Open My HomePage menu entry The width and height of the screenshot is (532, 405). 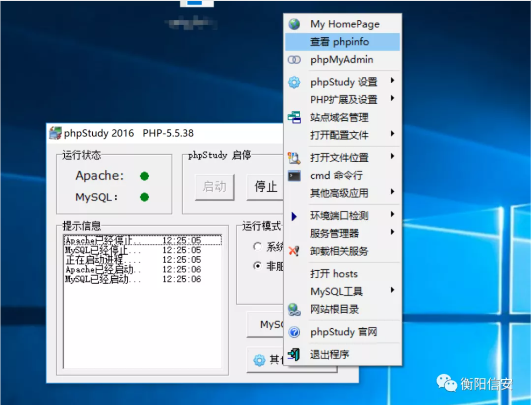pos(343,24)
